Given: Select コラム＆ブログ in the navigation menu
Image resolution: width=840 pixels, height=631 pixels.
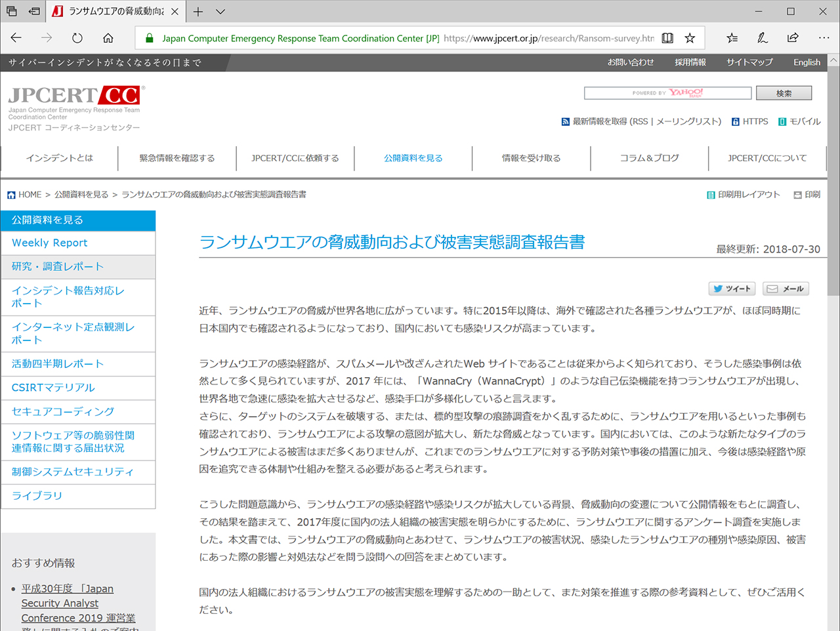Looking at the screenshot, I should [650, 158].
